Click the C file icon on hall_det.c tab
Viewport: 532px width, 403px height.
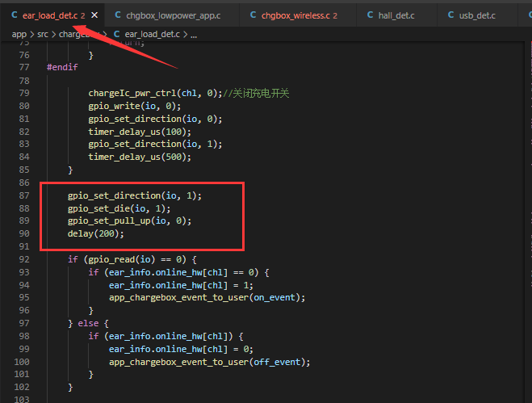pyautogui.click(x=371, y=15)
